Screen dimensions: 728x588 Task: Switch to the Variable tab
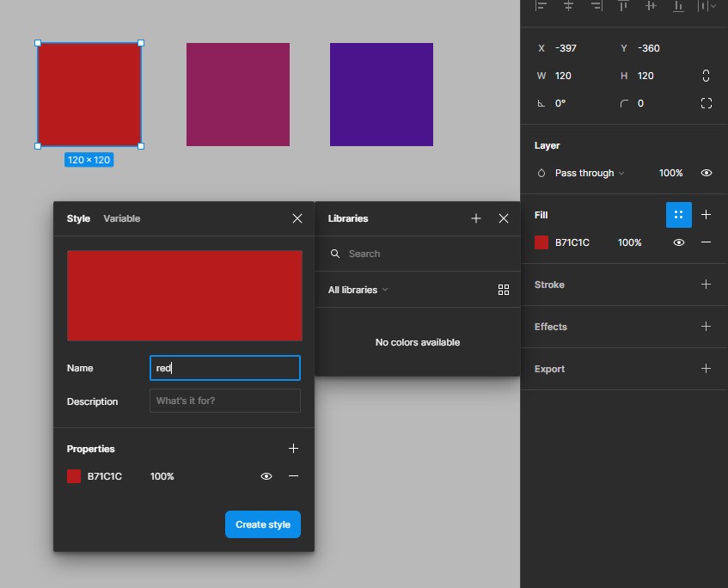[x=121, y=218]
